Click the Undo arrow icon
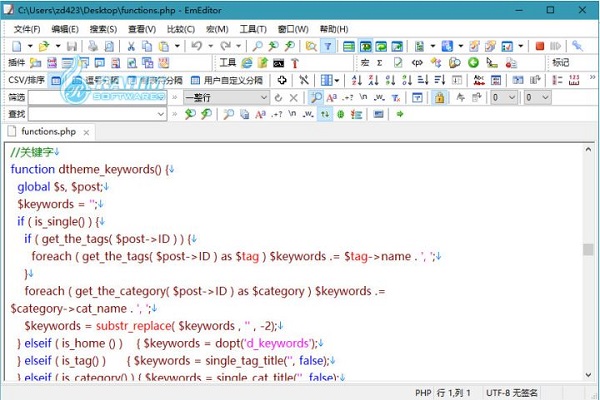The image size is (600, 400). tap(197, 46)
